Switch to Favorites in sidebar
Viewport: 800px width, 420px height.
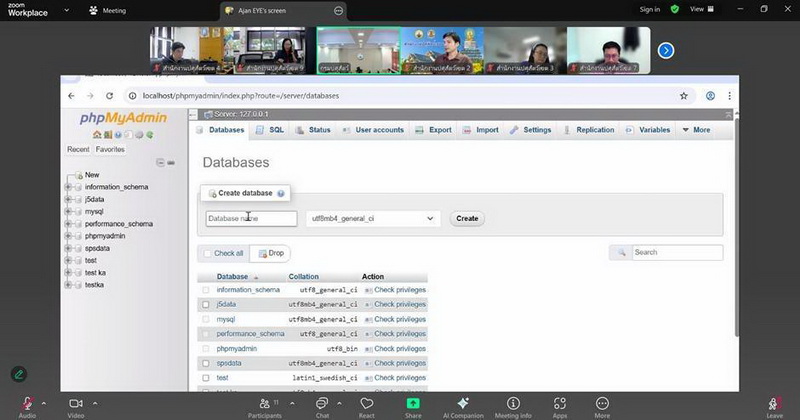(x=110, y=150)
